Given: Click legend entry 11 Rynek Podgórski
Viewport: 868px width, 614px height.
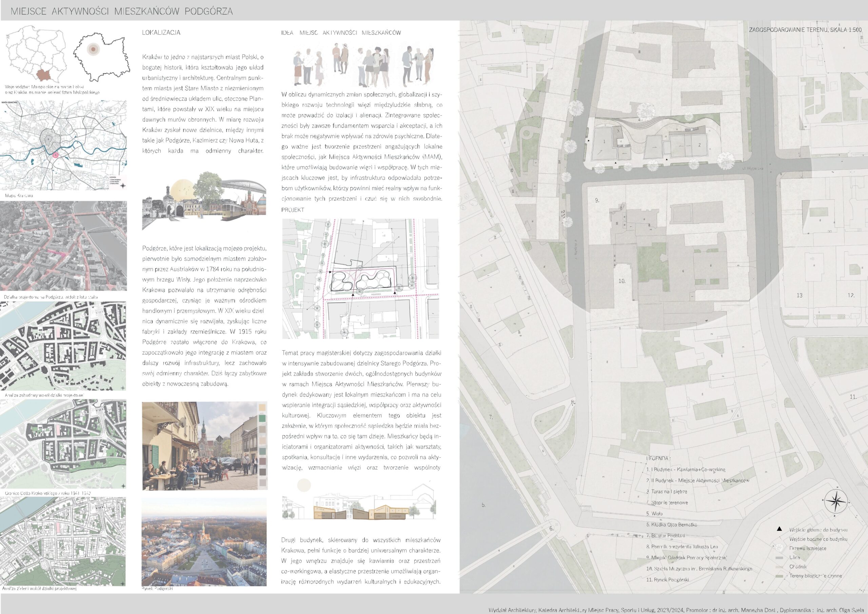Looking at the screenshot, I should 667,579.
